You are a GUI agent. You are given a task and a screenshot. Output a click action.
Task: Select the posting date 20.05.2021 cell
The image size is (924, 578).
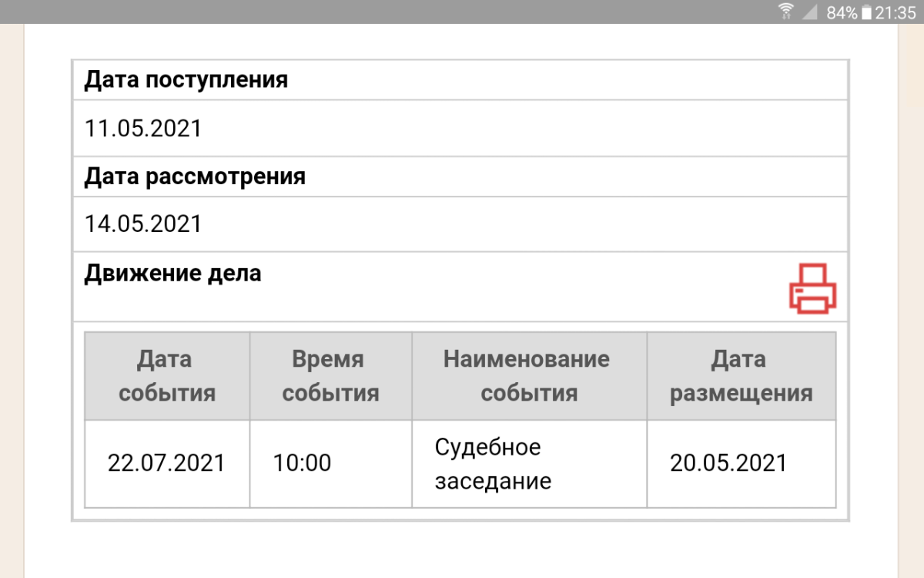coord(742,463)
